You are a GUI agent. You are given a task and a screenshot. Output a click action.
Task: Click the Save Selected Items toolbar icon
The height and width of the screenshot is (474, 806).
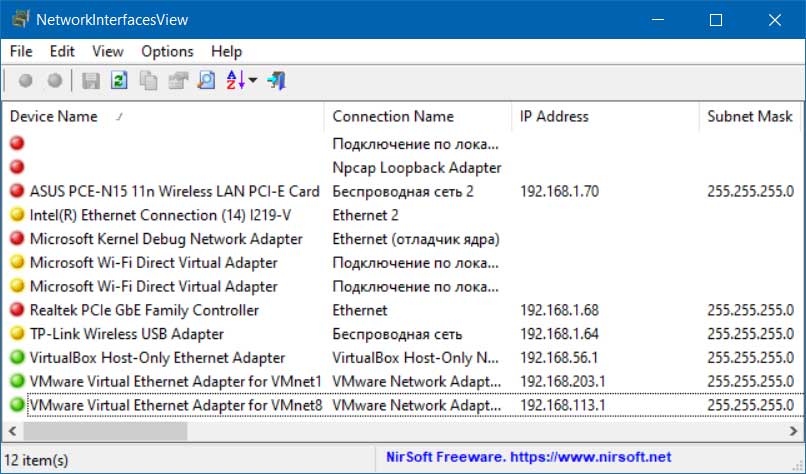(91, 81)
